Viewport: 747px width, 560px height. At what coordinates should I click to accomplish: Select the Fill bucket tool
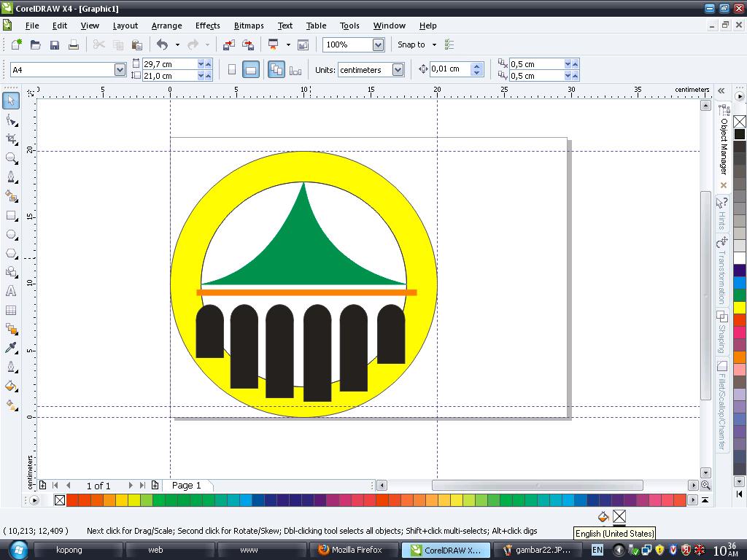pyautogui.click(x=11, y=386)
